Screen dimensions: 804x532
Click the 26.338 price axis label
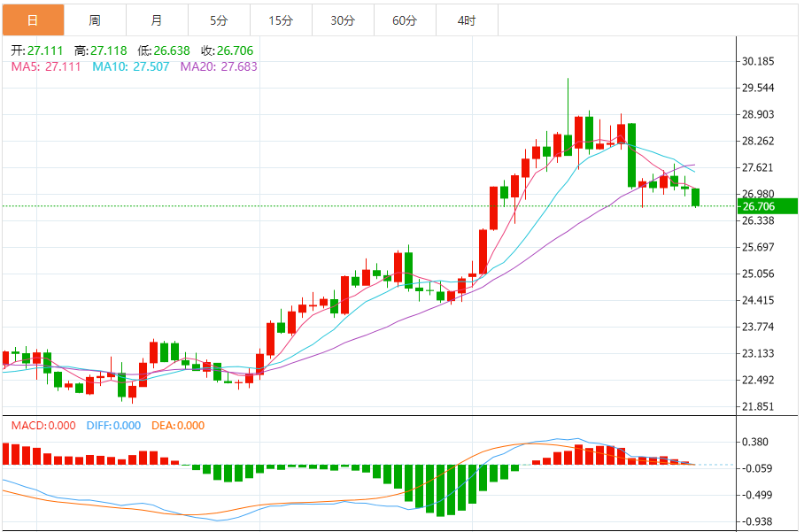coord(758,221)
